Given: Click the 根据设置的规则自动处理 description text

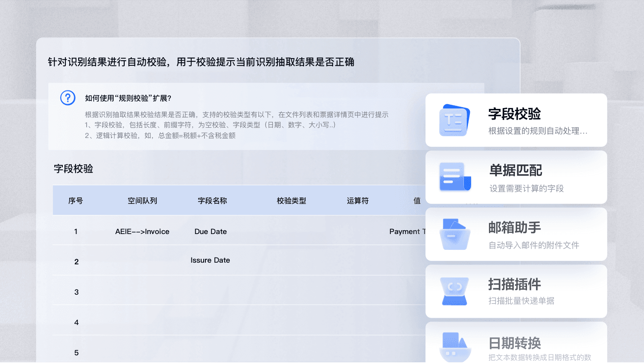Looking at the screenshot, I should [538, 131].
